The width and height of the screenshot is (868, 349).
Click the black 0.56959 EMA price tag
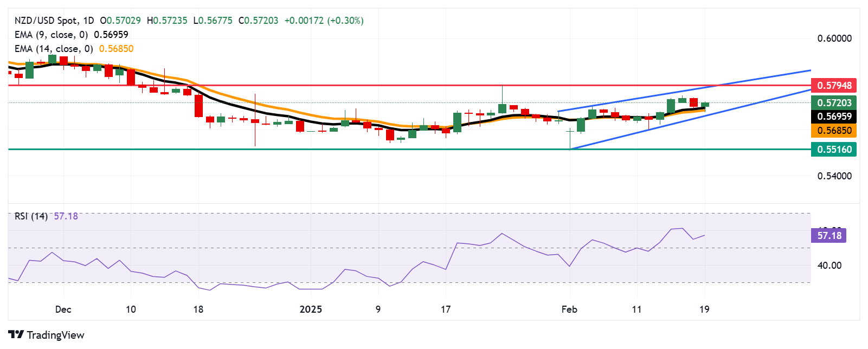[x=834, y=117]
